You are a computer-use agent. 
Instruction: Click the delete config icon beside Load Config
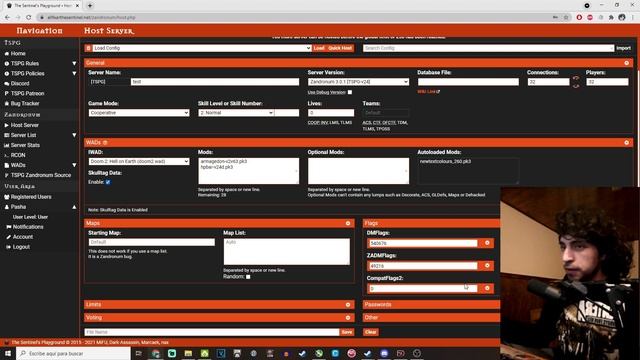pos(89,48)
